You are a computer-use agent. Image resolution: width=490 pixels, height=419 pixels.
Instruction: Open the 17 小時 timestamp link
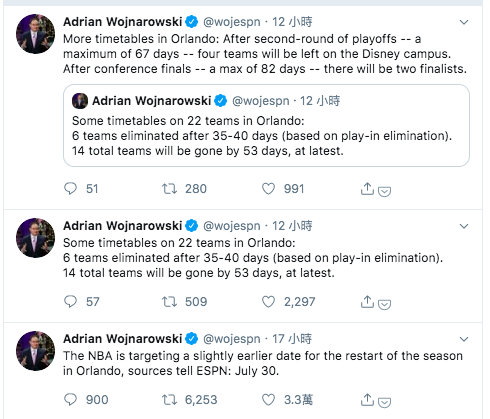(x=292, y=339)
